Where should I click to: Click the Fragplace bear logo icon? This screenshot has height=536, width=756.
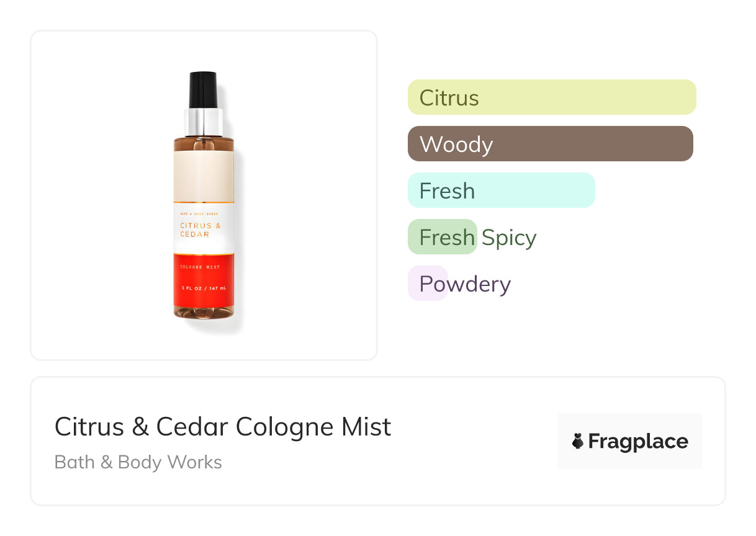(578, 441)
